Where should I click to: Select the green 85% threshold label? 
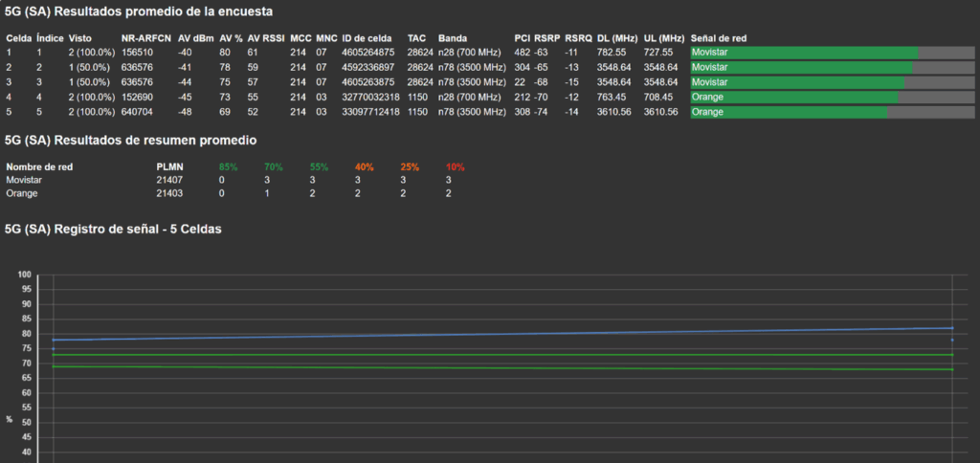pos(228,166)
